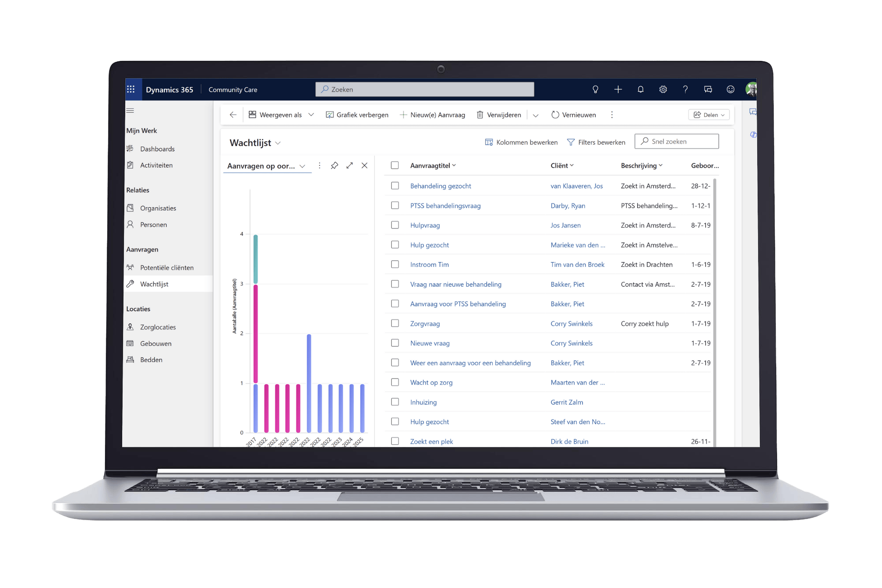Expand the chart to full width

click(349, 165)
